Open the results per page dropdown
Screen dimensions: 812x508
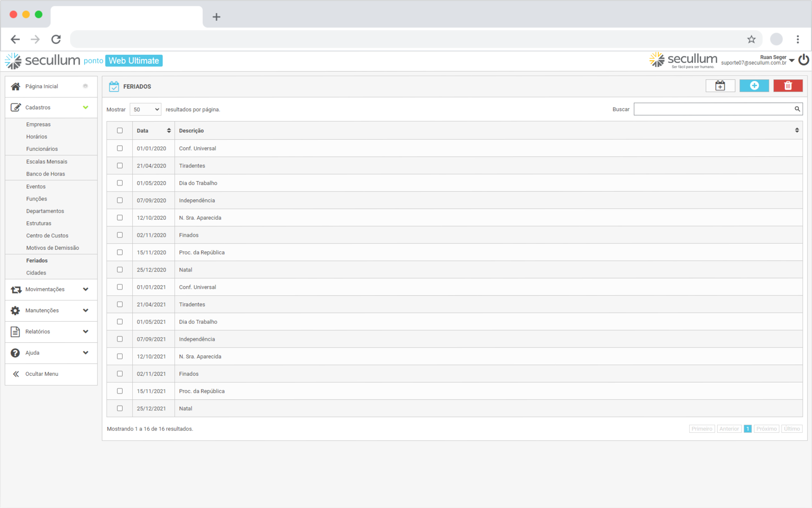pos(146,109)
